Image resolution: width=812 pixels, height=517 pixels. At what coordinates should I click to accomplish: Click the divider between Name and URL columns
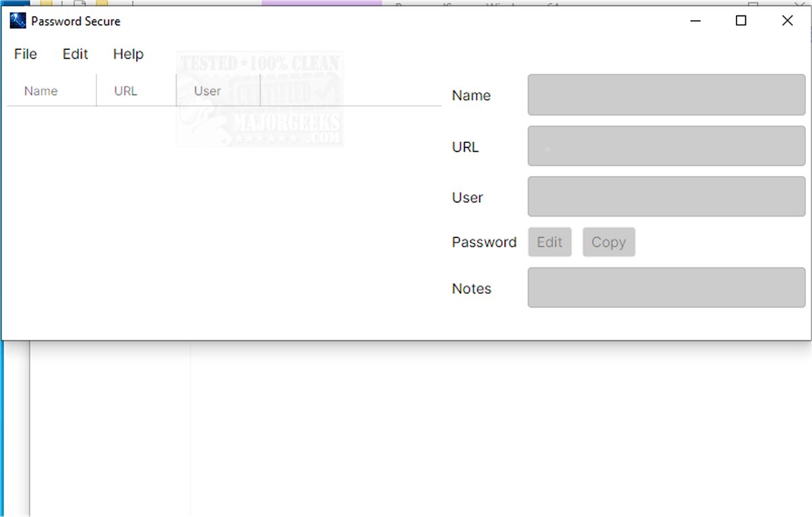(96, 91)
